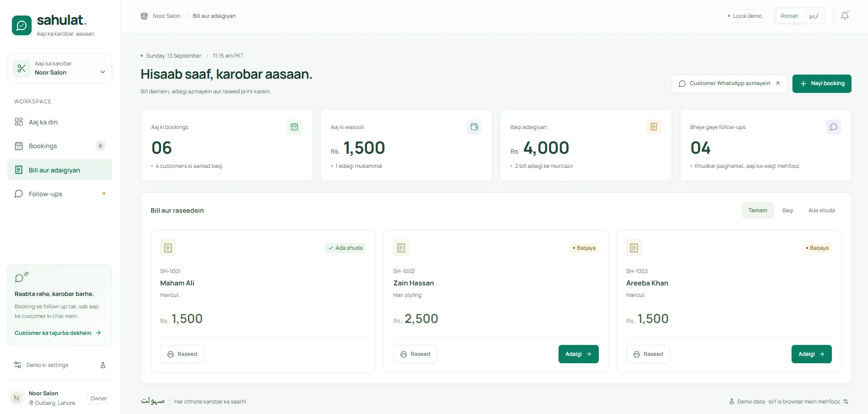The height and width of the screenshot is (414, 868).
Task: Open Follow-ups in the sidebar
Action: pos(60,194)
